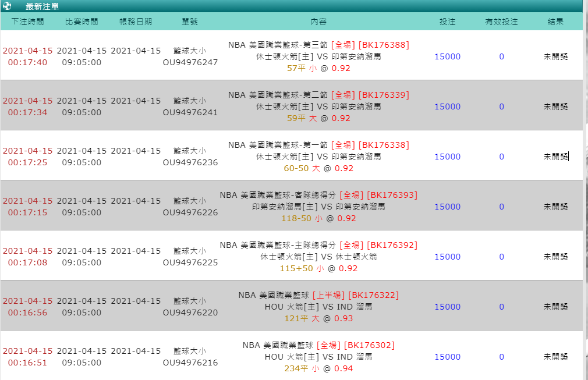Click effective bet 0 in the OU94976236 row
This screenshot has height=380, width=588.
(x=501, y=157)
